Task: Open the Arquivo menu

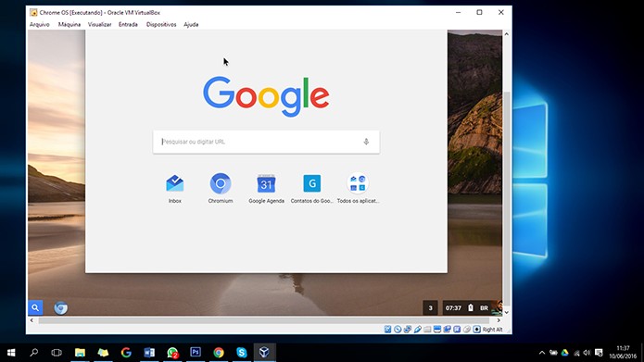Action: (40, 25)
